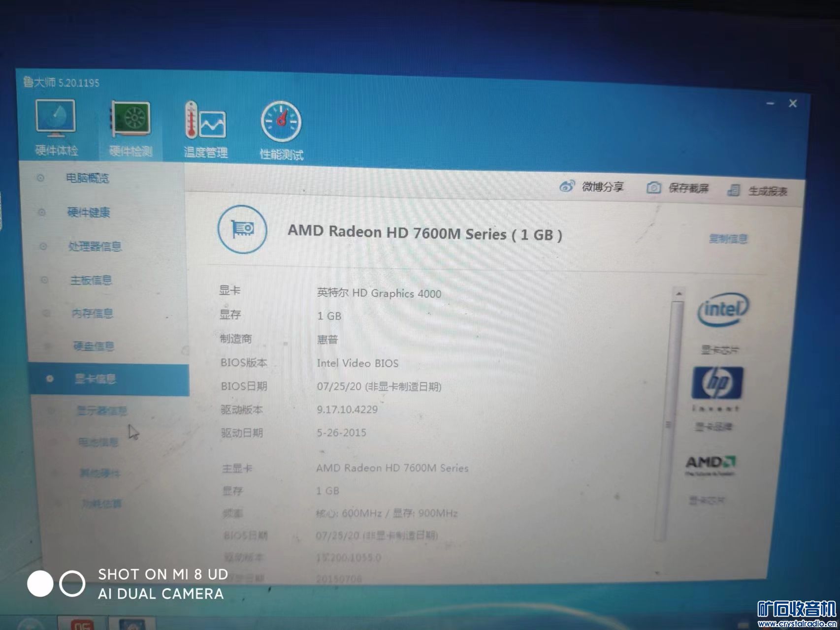Close the 鲁大师 window
The height and width of the screenshot is (630, 840).
click(793, 103)
